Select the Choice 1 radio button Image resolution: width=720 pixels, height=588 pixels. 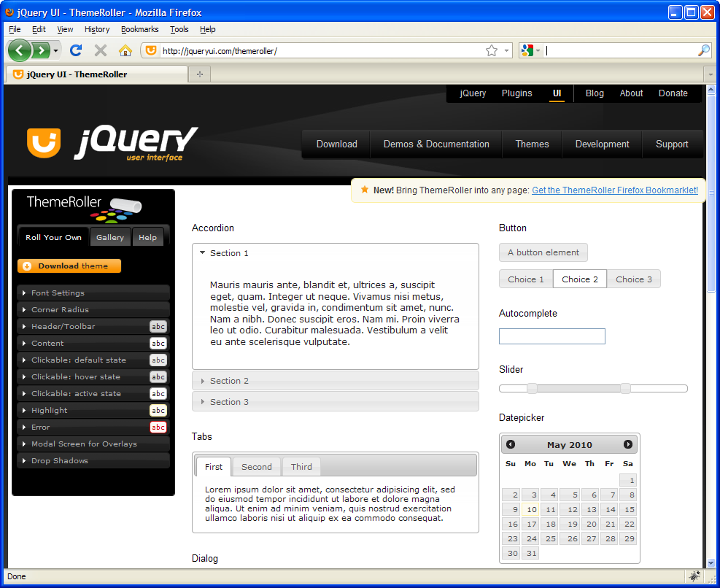click(x=526, y=279)
